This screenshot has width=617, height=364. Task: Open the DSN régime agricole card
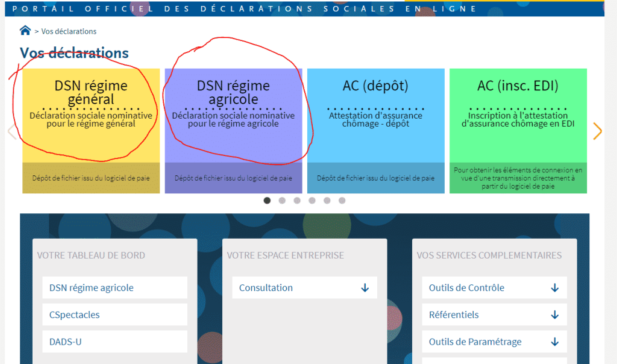click(x=233, y=131)
